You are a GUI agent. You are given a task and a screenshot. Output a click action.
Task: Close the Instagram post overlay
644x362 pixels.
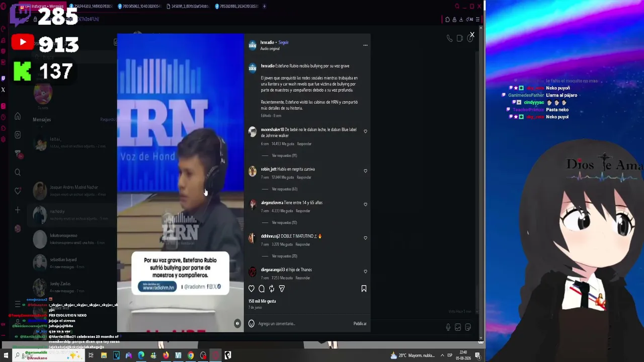[x=472, y=35]
